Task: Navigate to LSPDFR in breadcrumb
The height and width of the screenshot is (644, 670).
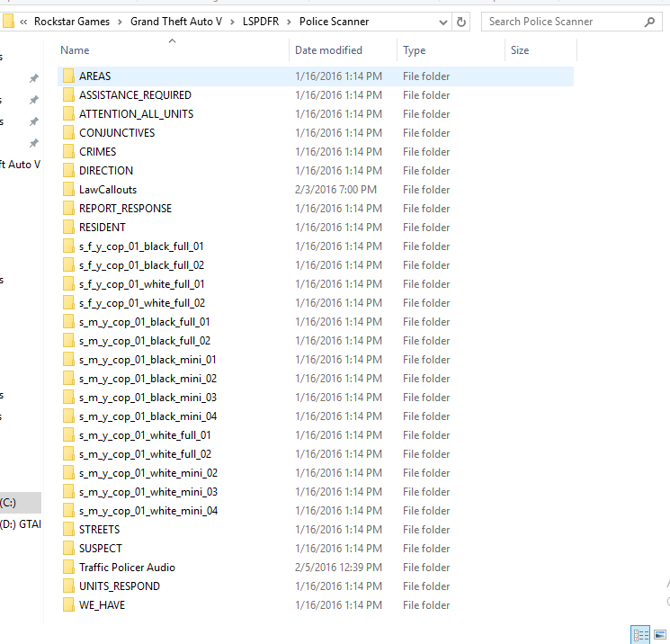Action: (261, 22)
